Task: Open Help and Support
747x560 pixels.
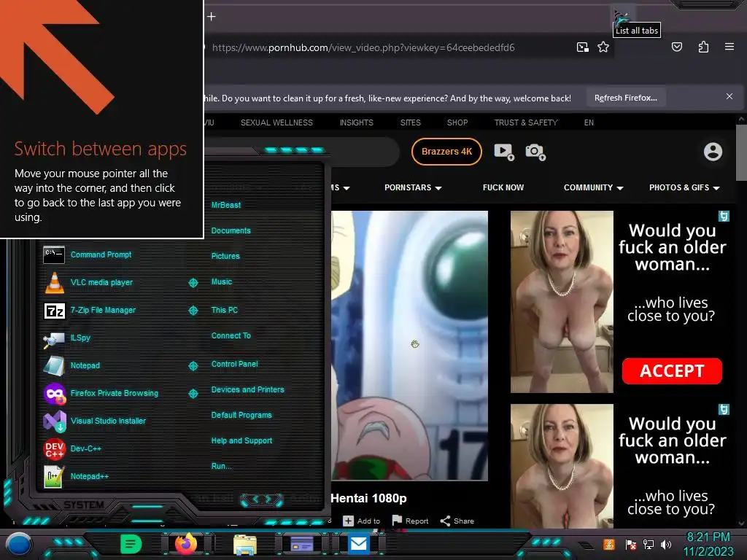Action: click(x=241, y=441)
